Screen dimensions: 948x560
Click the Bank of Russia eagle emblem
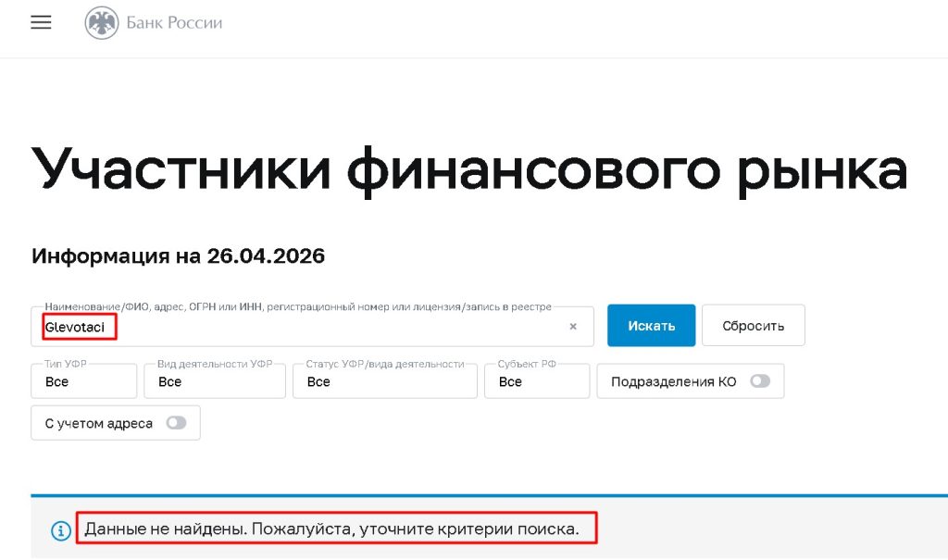[102, 23]
